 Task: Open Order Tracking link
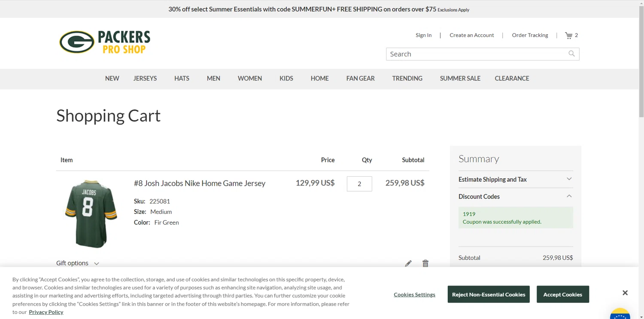[530, 35]
